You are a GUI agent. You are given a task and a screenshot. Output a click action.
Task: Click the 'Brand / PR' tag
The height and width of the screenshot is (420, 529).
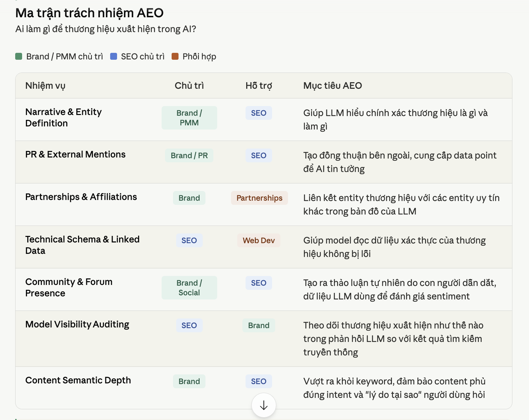point(189,155)
